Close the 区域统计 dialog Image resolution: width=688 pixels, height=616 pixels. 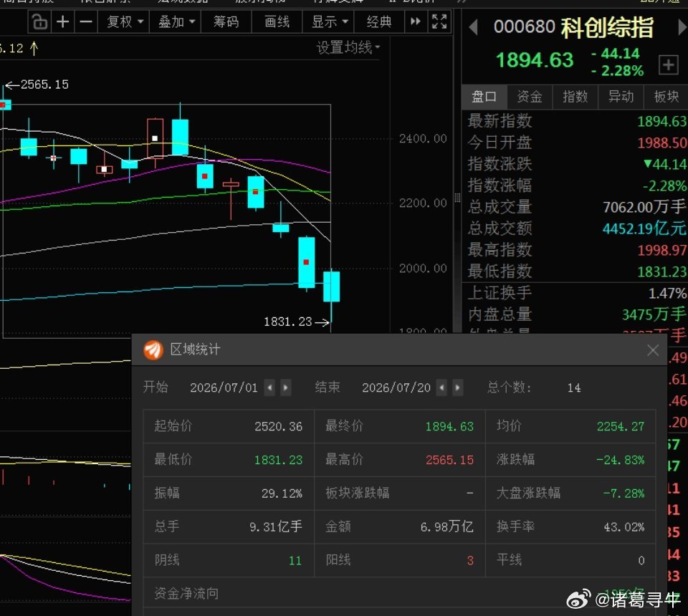[653, 350]
